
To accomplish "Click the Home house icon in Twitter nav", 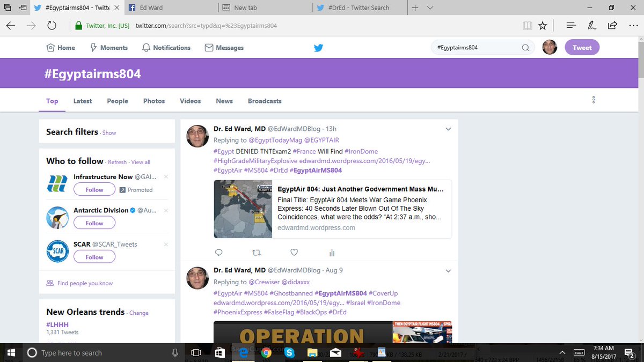I will (x=51, y=48).
